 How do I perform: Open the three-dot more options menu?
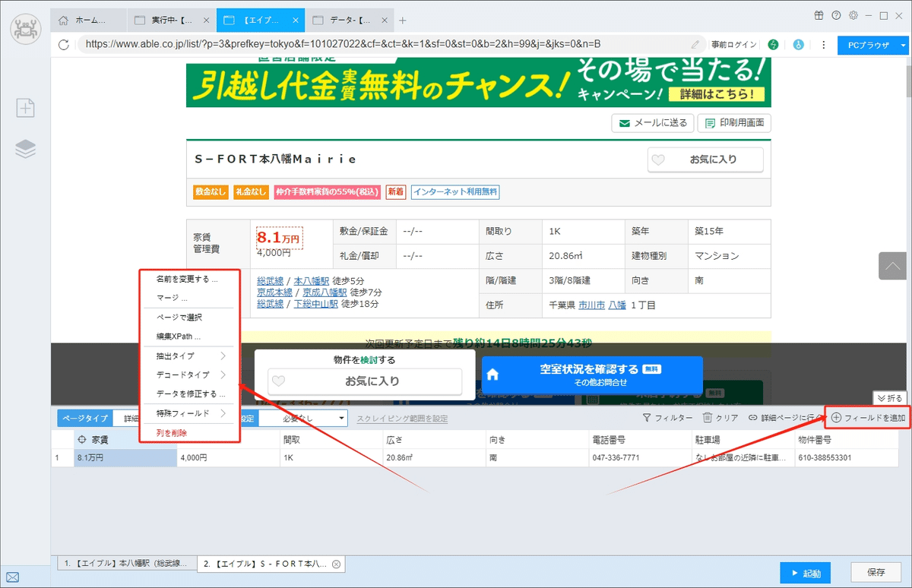pos(824,45)
